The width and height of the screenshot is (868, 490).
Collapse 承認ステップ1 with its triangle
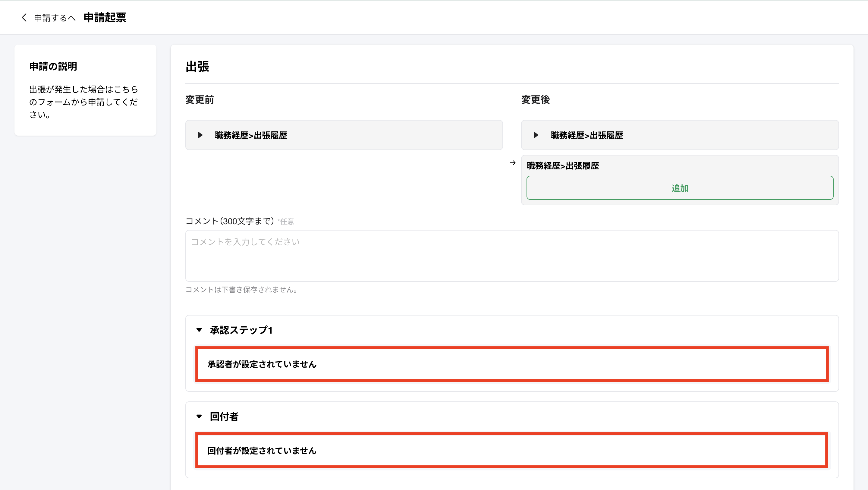[199, 330]
